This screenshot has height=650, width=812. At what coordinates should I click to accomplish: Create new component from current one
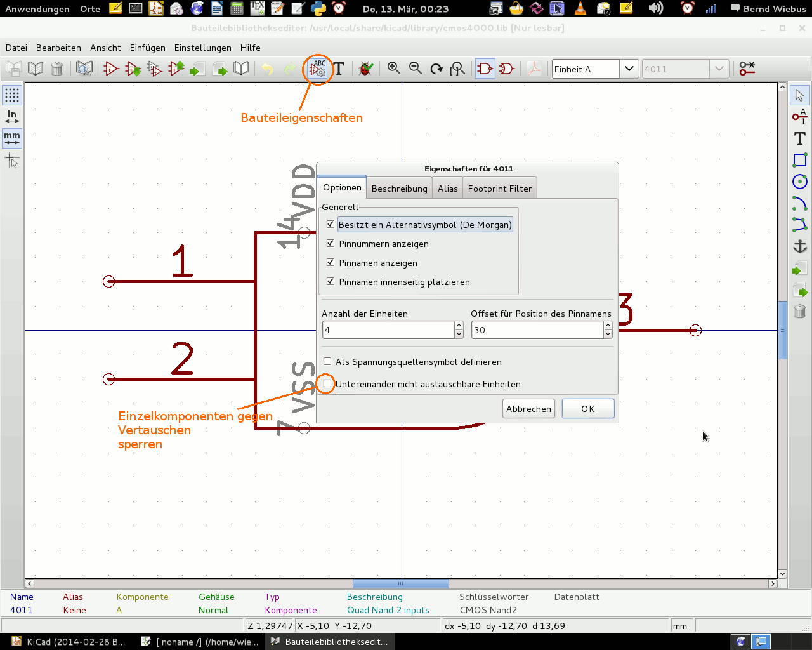point(155,69)
